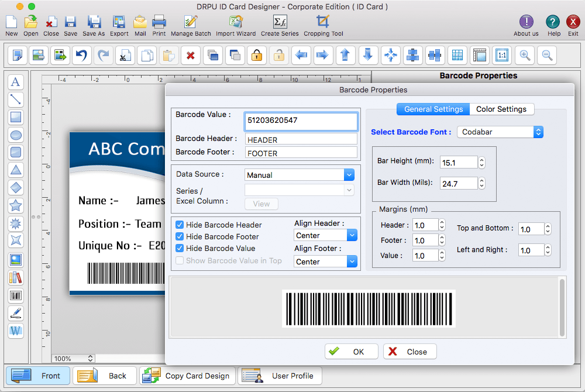Image resolution: width=585 pixels, height=392 pixels.
Task: Adjust the Bar Height stepper
Action: pyautogui.click(x=481, y=163)
